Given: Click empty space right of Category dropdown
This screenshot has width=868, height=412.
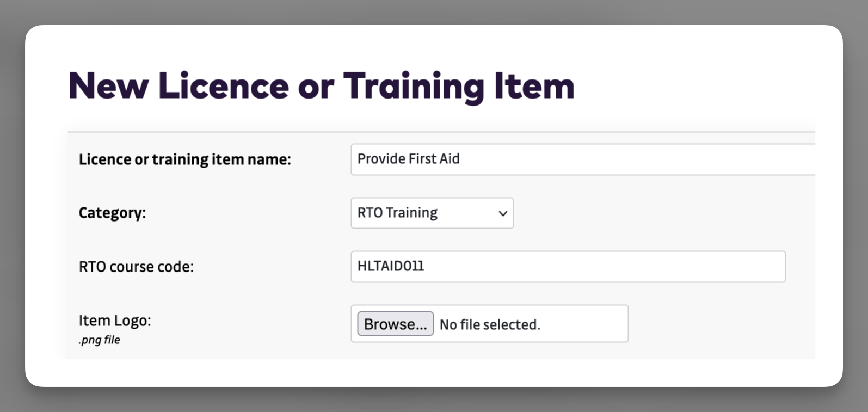Looking at the screenshot, I should (653, 213).
